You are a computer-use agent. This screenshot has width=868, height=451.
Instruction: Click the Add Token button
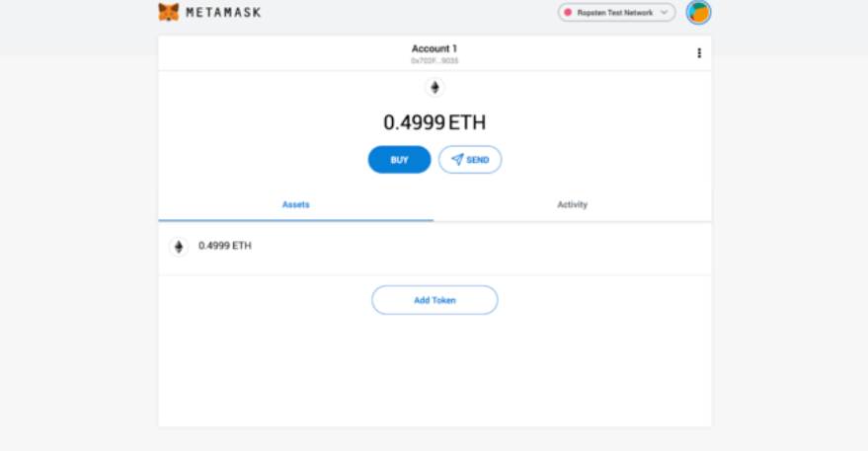point(434,300)
